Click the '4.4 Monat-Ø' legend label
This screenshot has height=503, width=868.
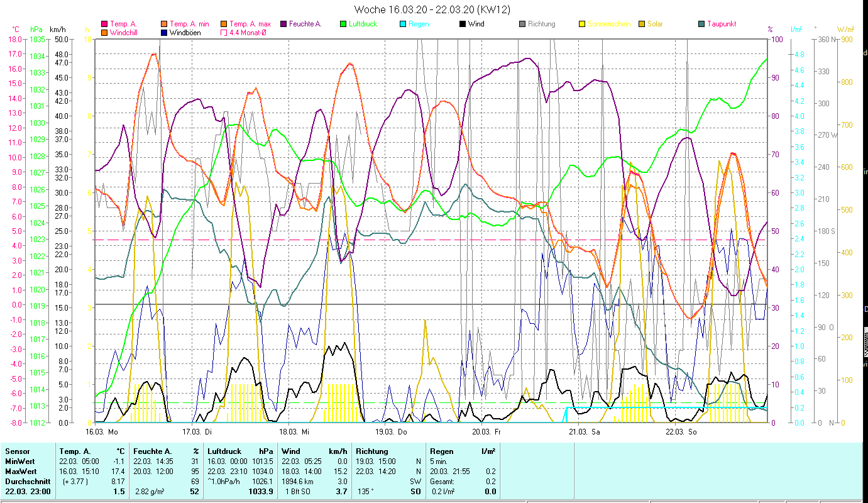248,33
